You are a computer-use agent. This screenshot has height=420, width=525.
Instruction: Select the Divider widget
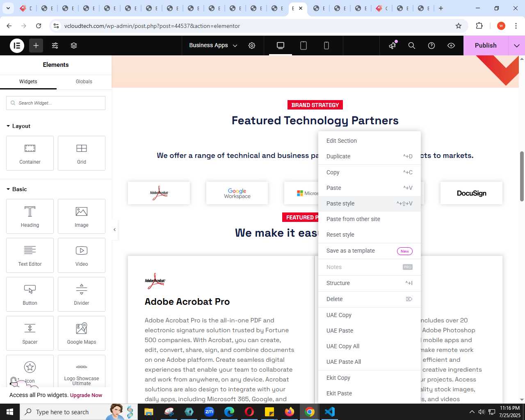82,294
